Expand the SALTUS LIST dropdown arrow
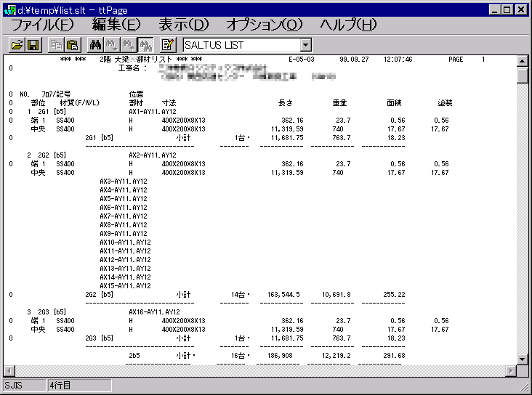Image resolution: width=532 pixels, height=395 pixels. click(305, 45)
